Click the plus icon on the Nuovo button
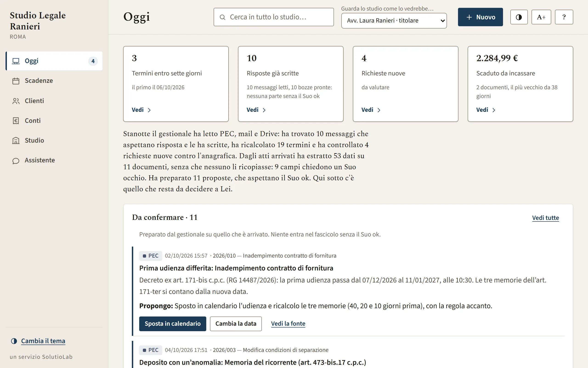This screenshot has width=588, height=368. [x=469, y=17]
